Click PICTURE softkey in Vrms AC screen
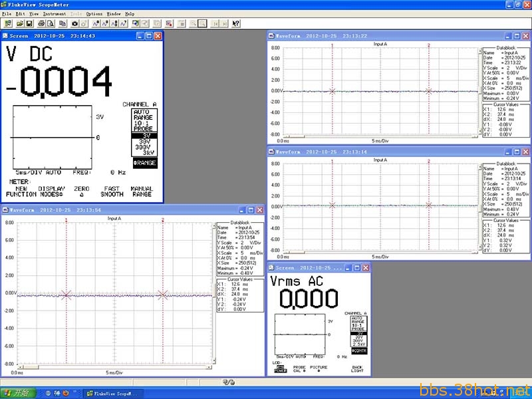Screen dimensions: 532x399 point(319,369)
